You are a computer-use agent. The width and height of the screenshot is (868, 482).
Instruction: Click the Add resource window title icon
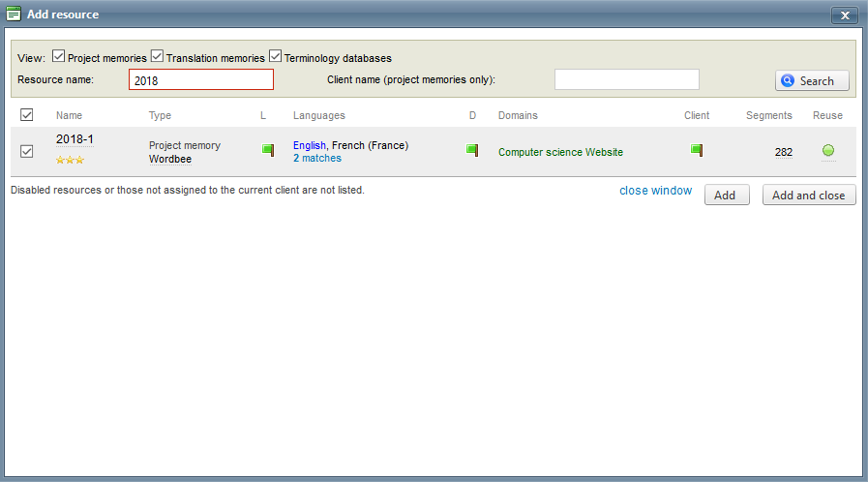tap(14, 15)
